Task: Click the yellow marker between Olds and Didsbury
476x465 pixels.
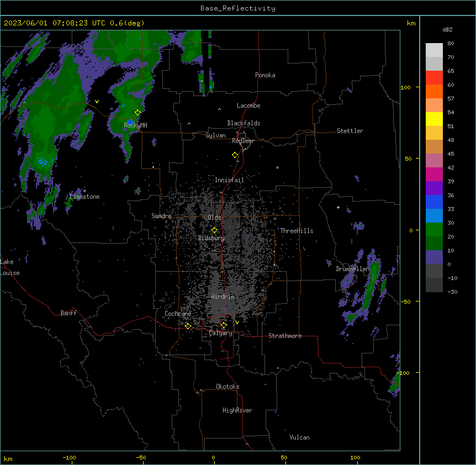Action: point(214,230)
